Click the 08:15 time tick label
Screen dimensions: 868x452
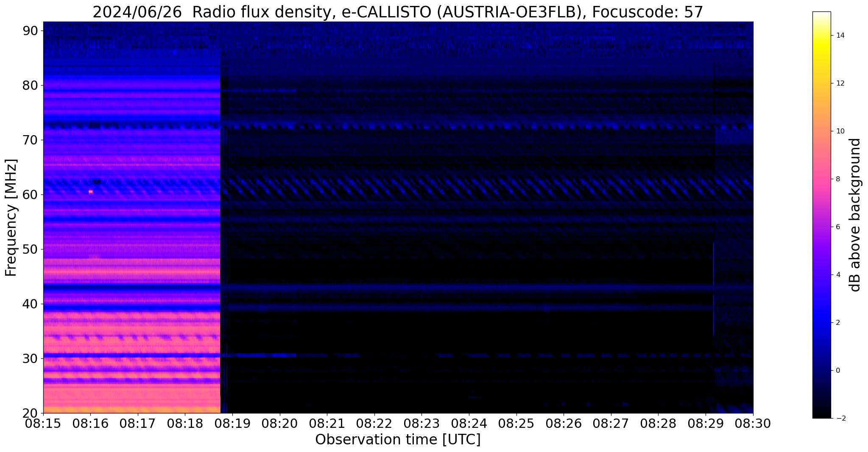point(43,423)
